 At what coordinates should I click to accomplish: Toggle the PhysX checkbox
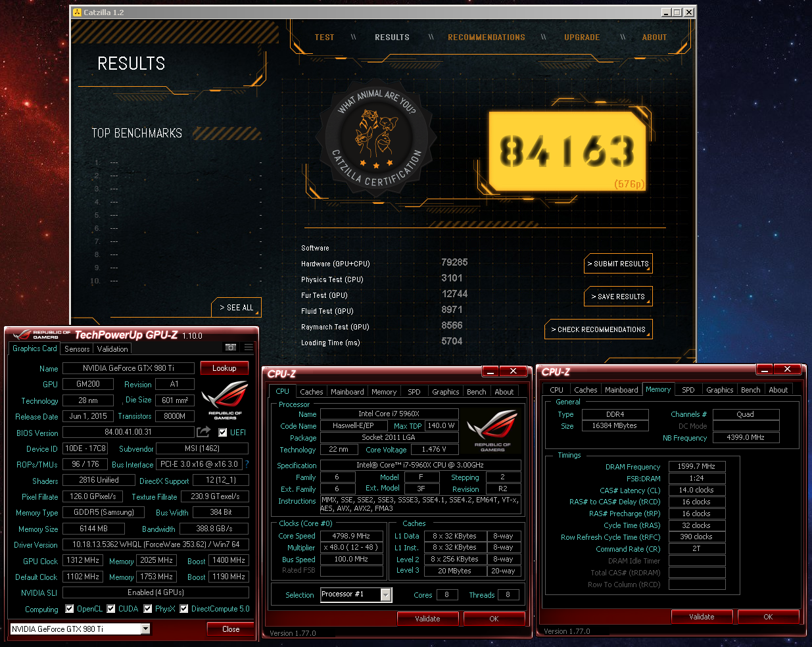click(148, 609)
